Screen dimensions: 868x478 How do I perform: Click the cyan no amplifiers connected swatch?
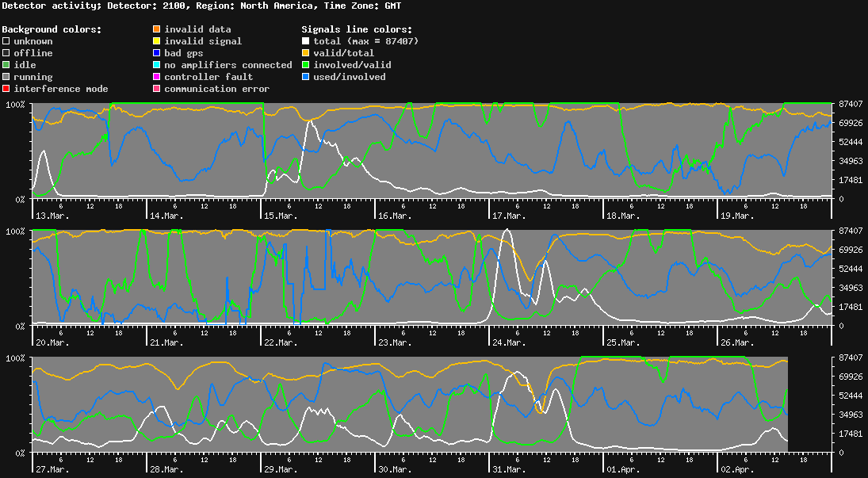(x=157, y=65)
